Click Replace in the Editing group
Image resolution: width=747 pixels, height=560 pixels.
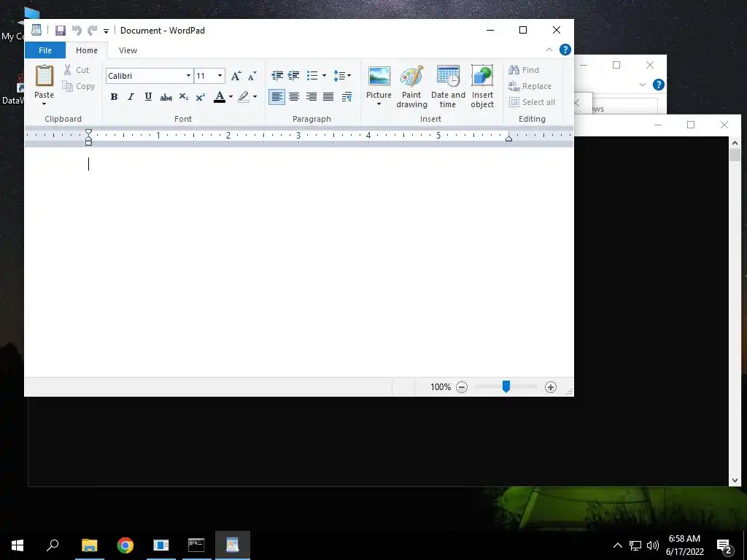530,86
